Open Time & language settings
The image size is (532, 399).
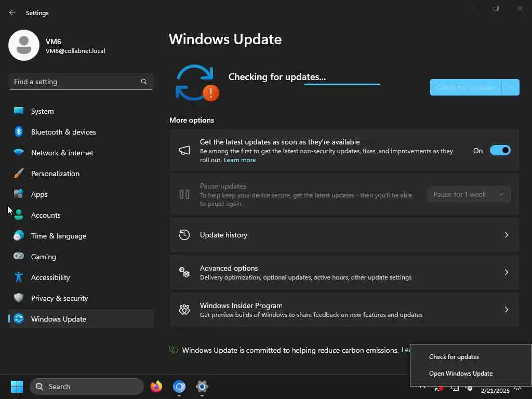pyautogui.click(x=81, y=236)
